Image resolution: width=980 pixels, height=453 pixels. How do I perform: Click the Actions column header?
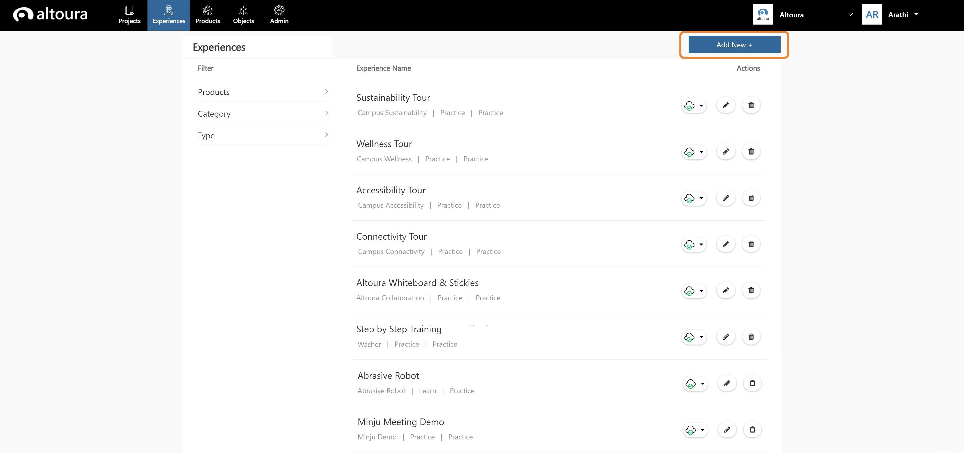748,68
